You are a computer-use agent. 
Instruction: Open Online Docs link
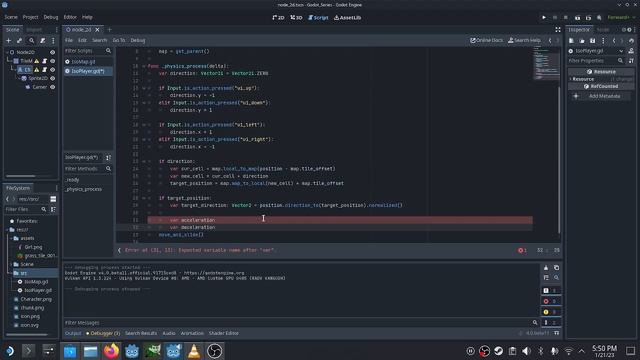coord(487,40)
